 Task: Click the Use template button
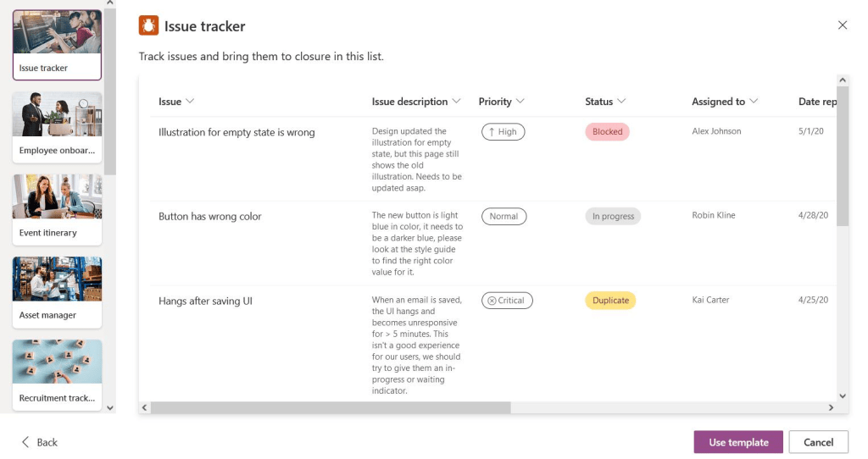(738, 442)
